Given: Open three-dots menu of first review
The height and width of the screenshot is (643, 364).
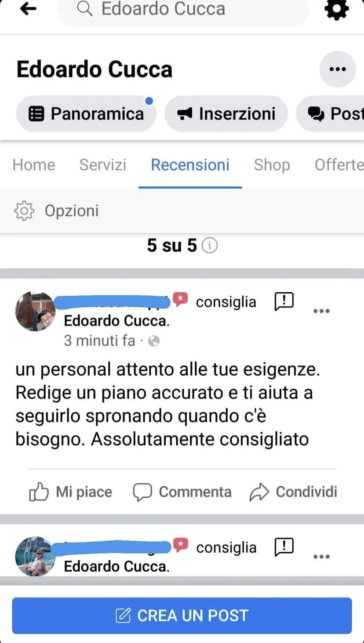Looking at the screenshot, I should pos(321,311).
